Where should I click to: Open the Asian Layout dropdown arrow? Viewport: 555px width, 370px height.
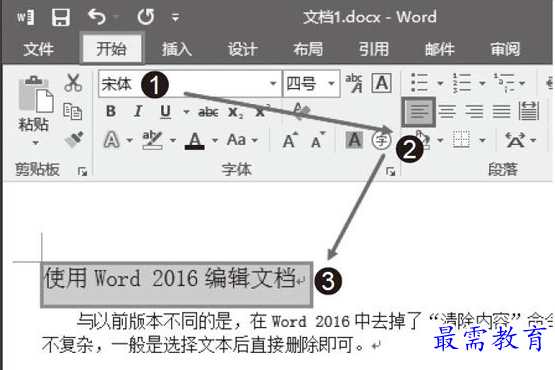point(533,141)
